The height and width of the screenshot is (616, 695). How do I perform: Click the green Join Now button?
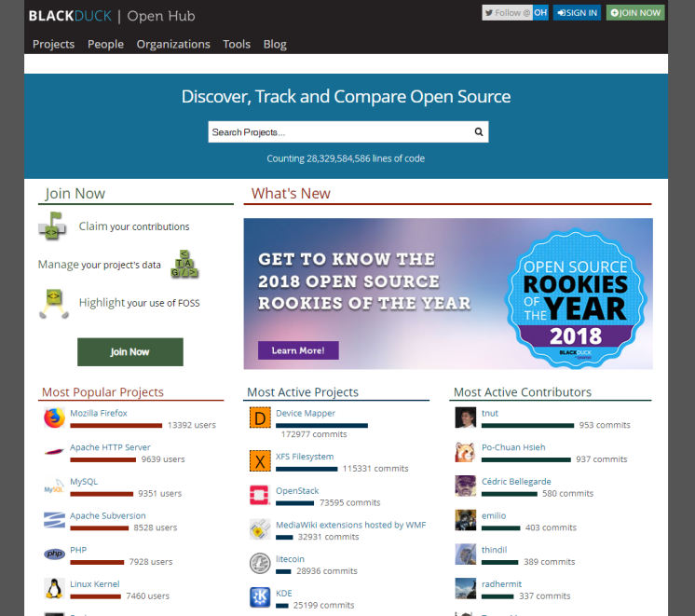tap(129, 351)
